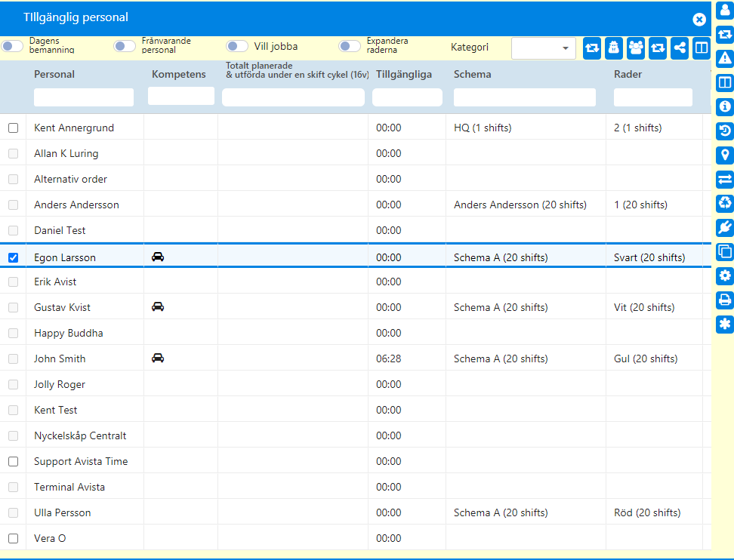Click 'Röd (20 shifts)' row cell

point(647,512)
